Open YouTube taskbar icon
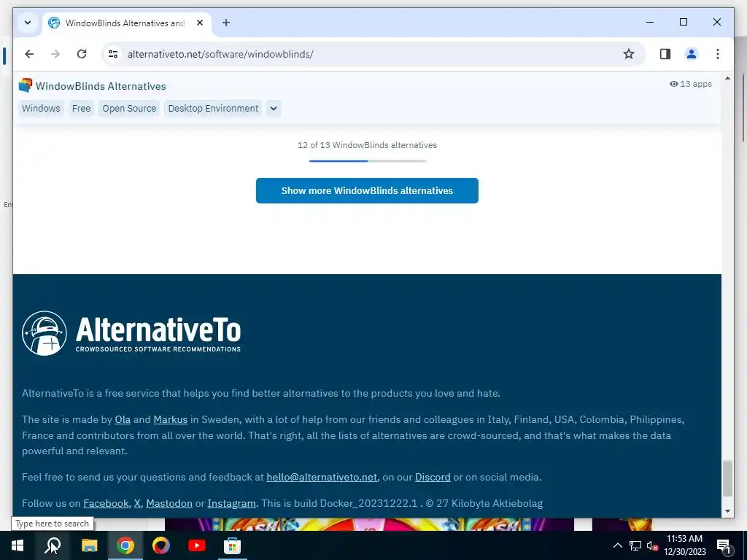 point(197,545)
